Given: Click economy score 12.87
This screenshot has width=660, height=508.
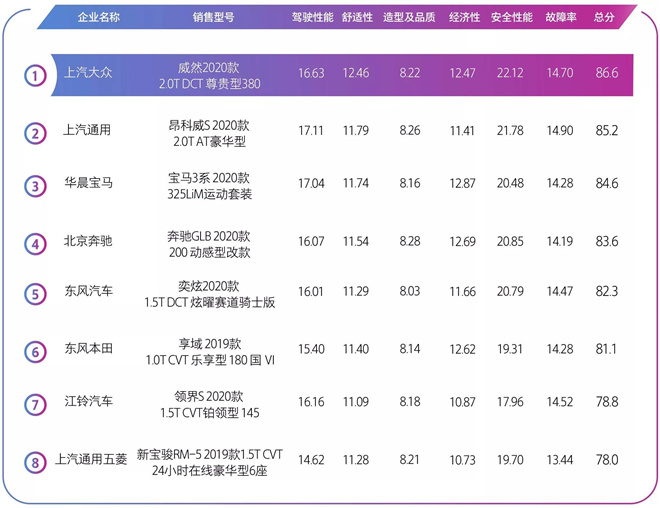Looking at the screenshot, I should click(x=462, y=184).
